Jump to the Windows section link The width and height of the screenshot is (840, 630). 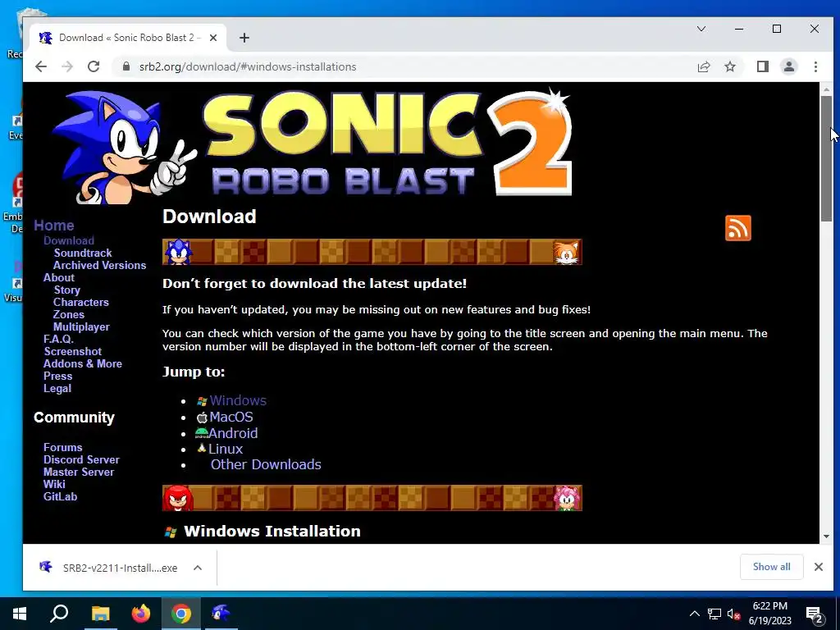(x=238, y=400)
